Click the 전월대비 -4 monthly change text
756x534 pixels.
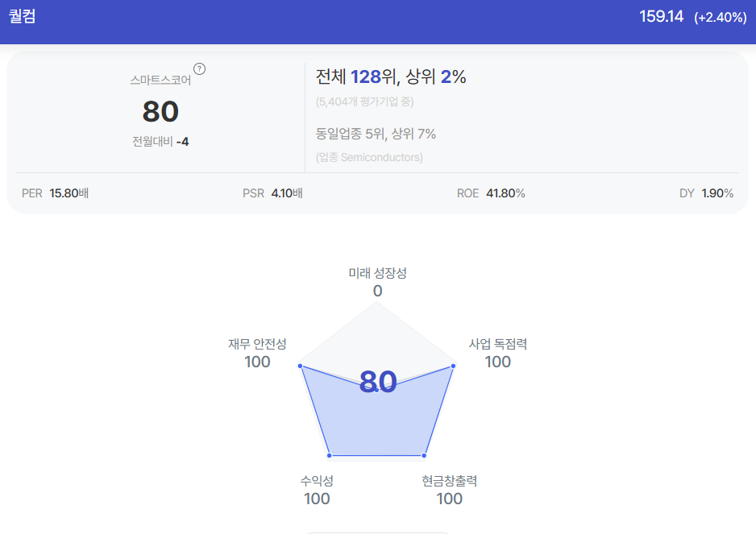click(160, 142)
